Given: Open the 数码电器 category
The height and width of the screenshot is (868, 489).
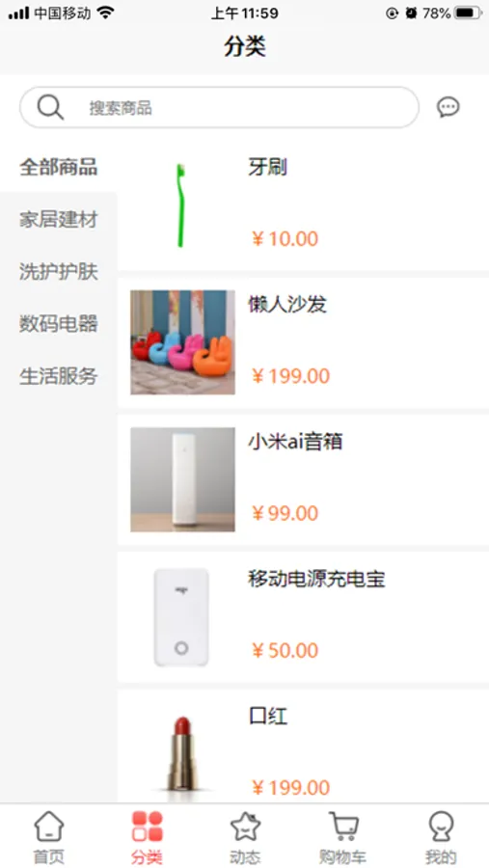Looking at the screenshot, I should [x=59, y=323].
